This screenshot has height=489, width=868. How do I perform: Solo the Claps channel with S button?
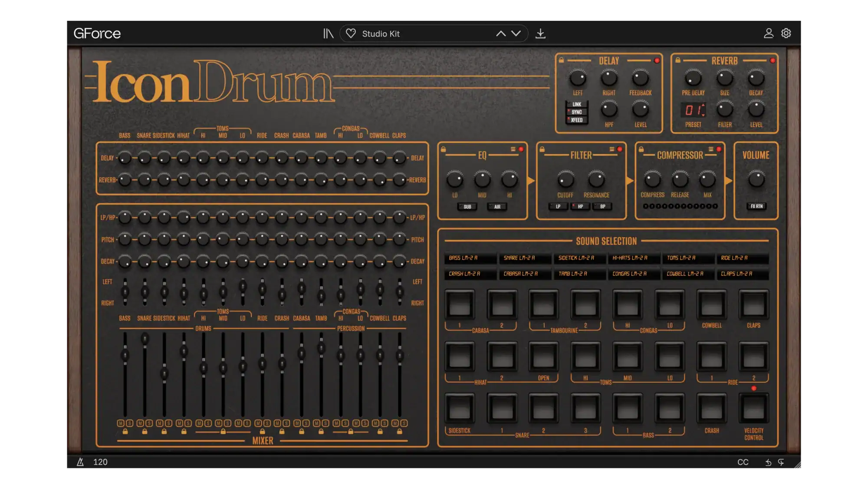click(x=404, y=423)
